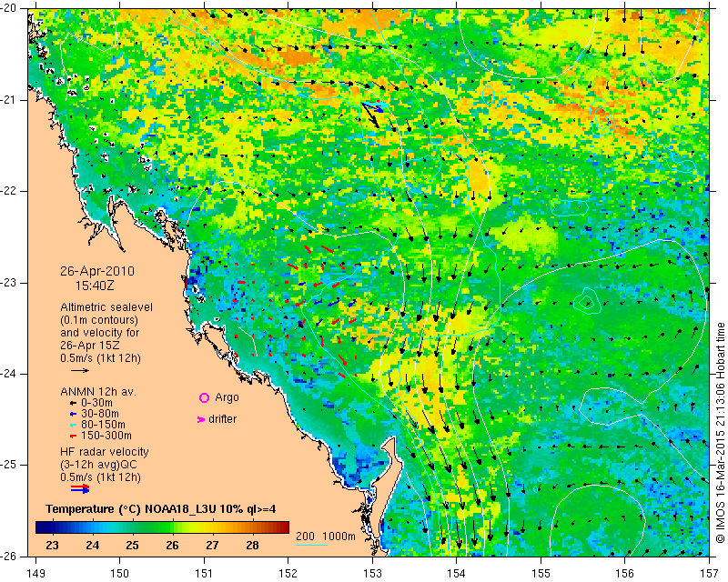Click the cyan 200m isobath legend line
The image size is (728, 582).
(x=311, y=545)
